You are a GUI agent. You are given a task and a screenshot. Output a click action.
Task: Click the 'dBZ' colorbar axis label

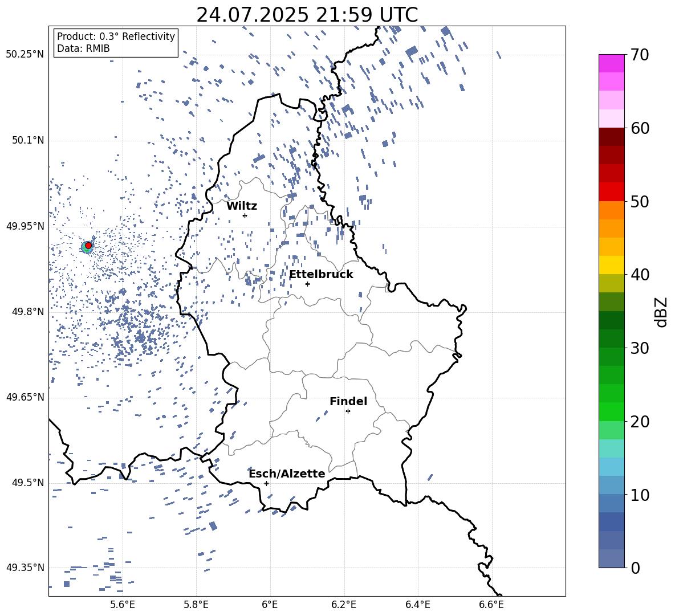coord(661,312)
